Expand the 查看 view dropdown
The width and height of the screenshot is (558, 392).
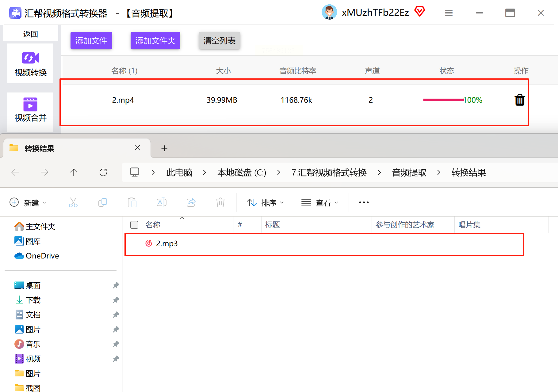[320, 203]
